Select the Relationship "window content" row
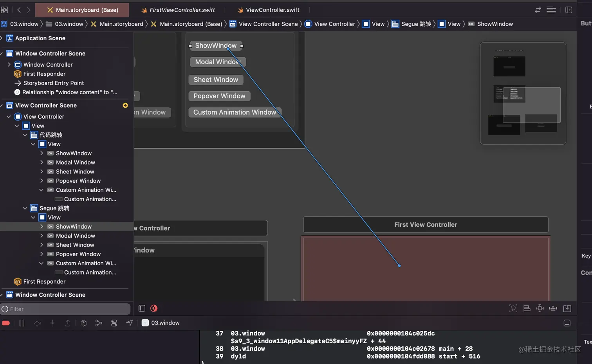This screenshot has width=592, height=364. click(x=67, y=92)
